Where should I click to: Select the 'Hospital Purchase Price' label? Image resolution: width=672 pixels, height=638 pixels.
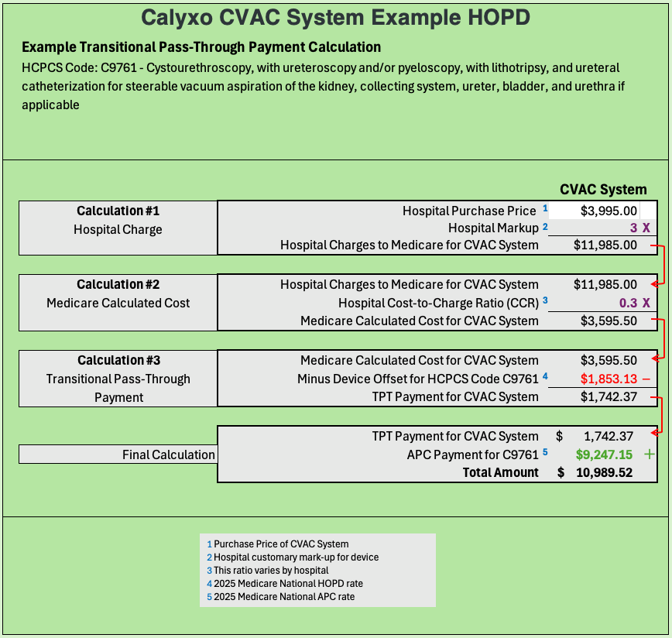click(x=469, y=211)
